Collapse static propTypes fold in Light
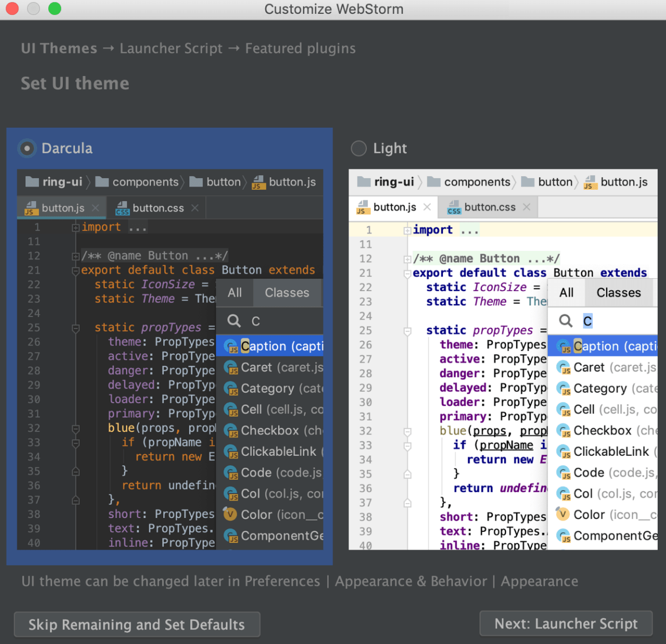The image size is (666, 644). tap(407, 331)
